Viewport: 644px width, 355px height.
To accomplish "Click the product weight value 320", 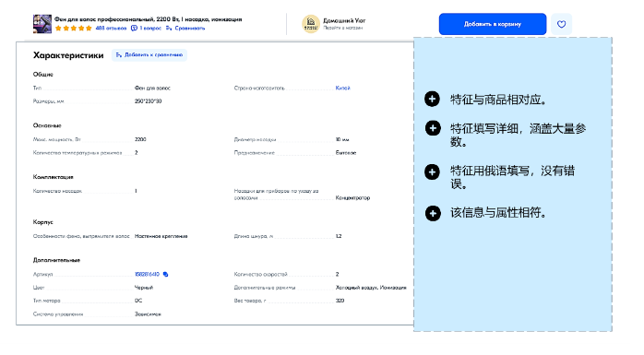I will tap(340, 301).
